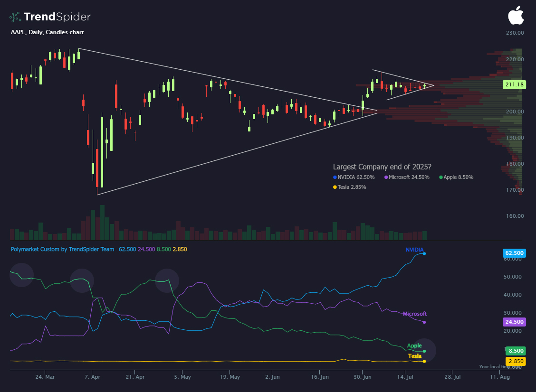
Task: Click the purple Microsoft legend dot
Action: click(386, 177)
